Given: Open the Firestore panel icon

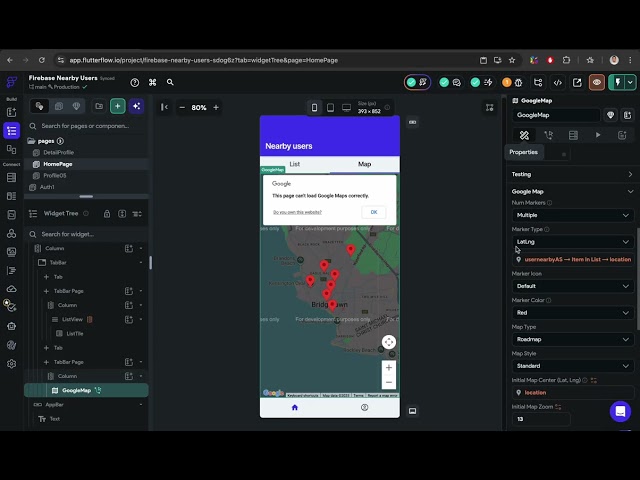Looking at the screenshot, I should tap(11, 178).
